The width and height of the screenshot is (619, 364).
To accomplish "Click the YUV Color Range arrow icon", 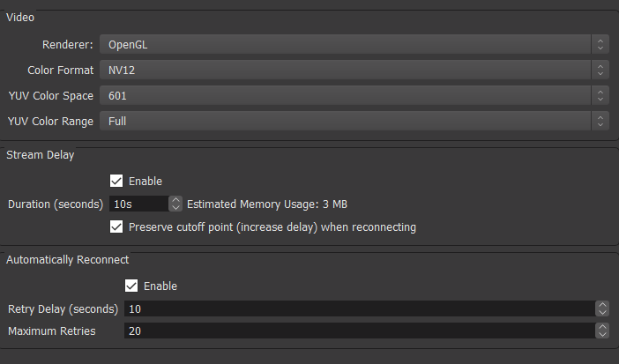I will click(x=600, y=122).
